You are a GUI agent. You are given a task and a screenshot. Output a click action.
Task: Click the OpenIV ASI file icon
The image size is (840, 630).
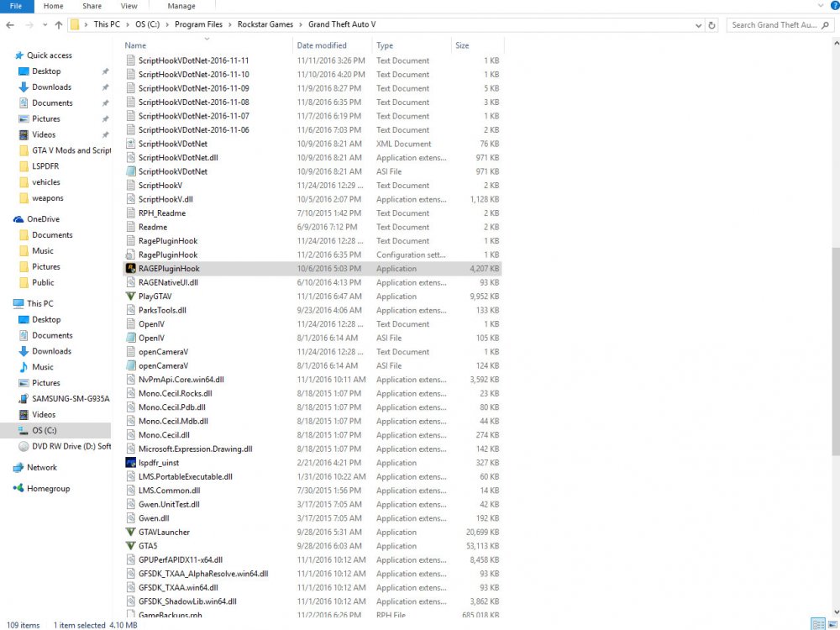point(130,338)
